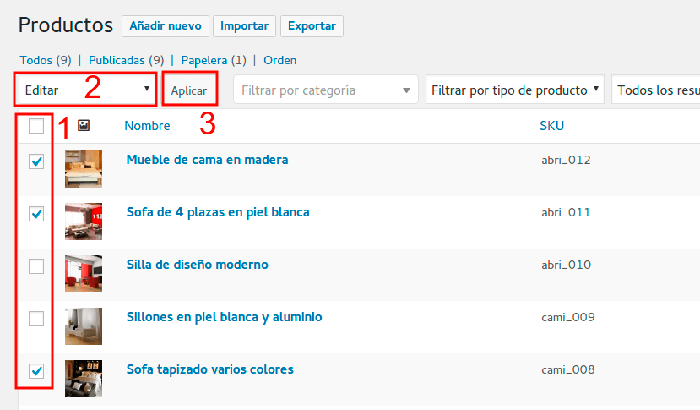Viewport: 700px width, 410px height.
Task: Toggle the select-all products checkbox
Action: [x=36, y=126]
